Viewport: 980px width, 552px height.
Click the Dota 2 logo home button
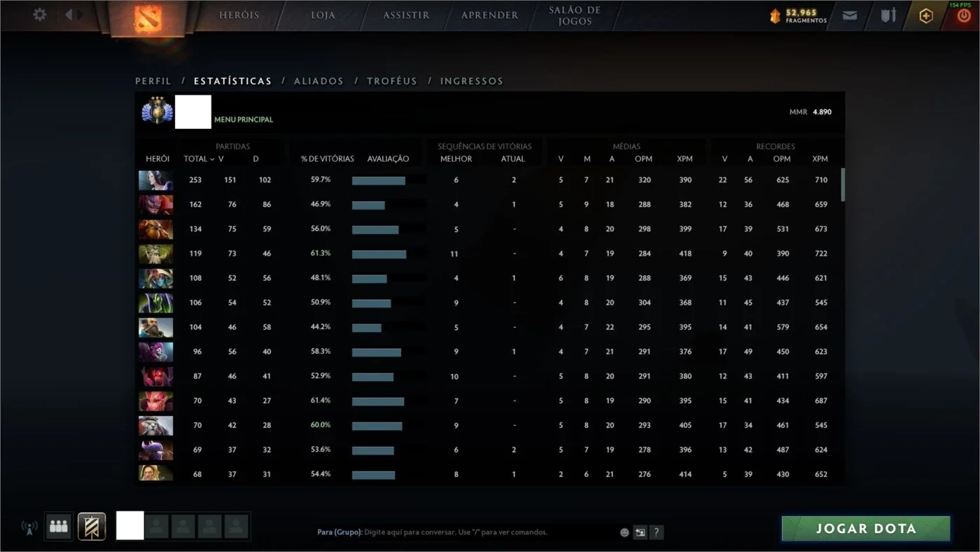coord(148,18)
